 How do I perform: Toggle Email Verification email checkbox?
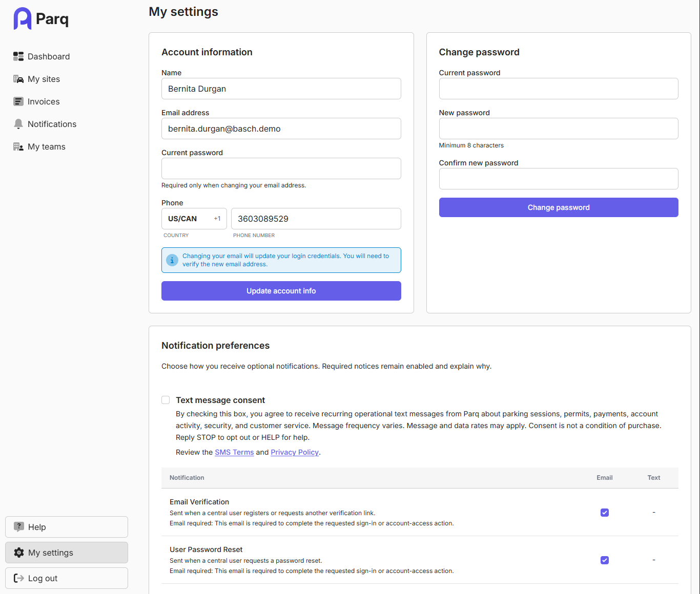605,513
